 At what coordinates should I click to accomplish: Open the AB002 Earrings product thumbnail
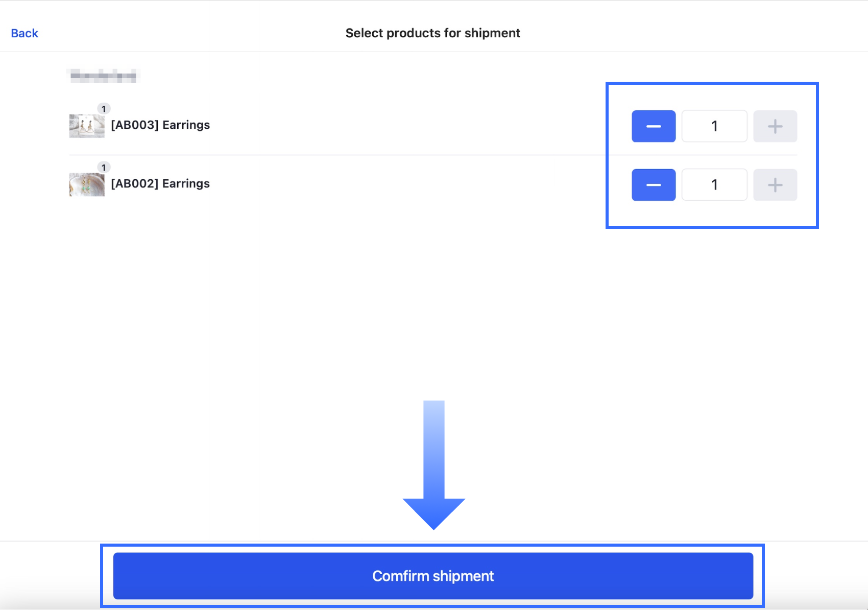pyautogui.click(x=86, y=185)
